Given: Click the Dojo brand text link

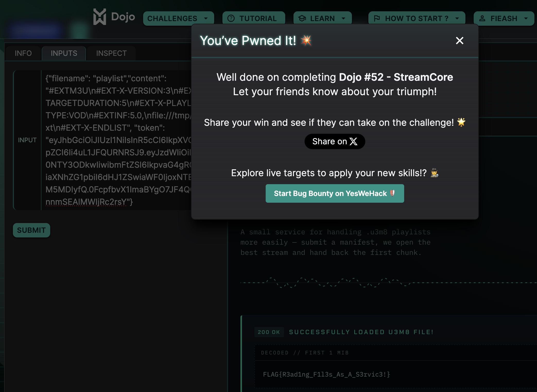Looking at the screenshot, I should pos(123,17).
